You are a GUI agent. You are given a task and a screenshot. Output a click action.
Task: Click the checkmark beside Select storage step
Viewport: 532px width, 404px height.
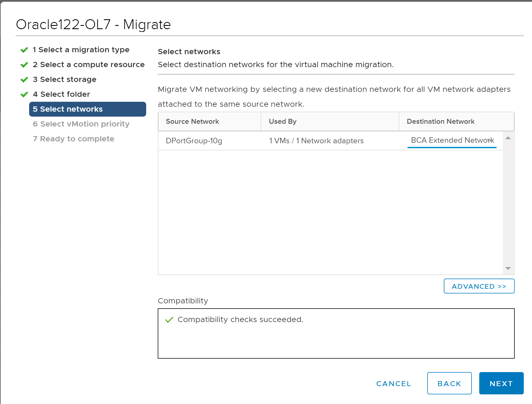(x=24, y=79)
